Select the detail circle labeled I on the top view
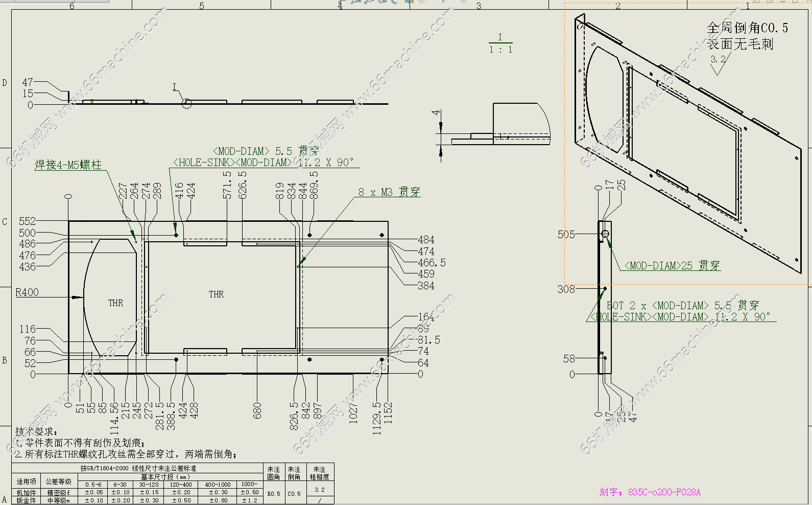 click(187, 104)
